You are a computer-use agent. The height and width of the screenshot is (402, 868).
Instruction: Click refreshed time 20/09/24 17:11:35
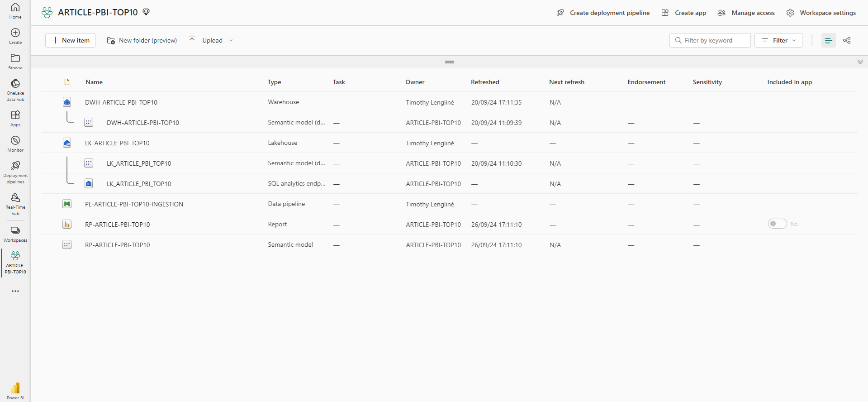[x=496, y=102]
